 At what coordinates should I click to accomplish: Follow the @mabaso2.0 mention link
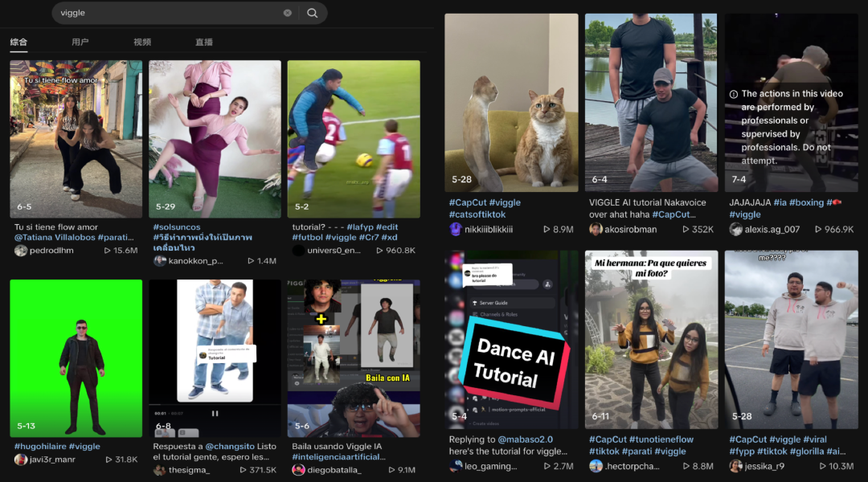coord(525,439)
